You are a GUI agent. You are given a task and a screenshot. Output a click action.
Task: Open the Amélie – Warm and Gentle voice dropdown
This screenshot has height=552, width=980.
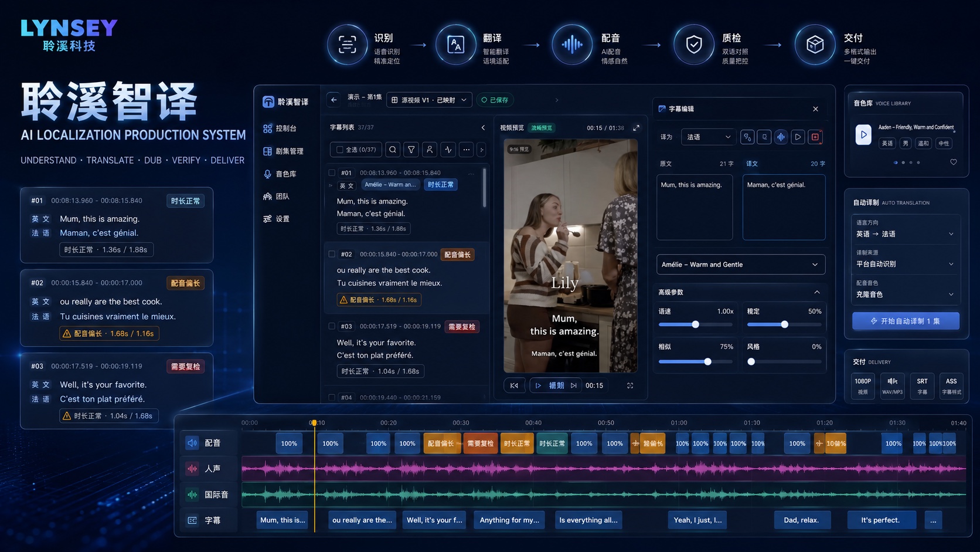(741, 265)
